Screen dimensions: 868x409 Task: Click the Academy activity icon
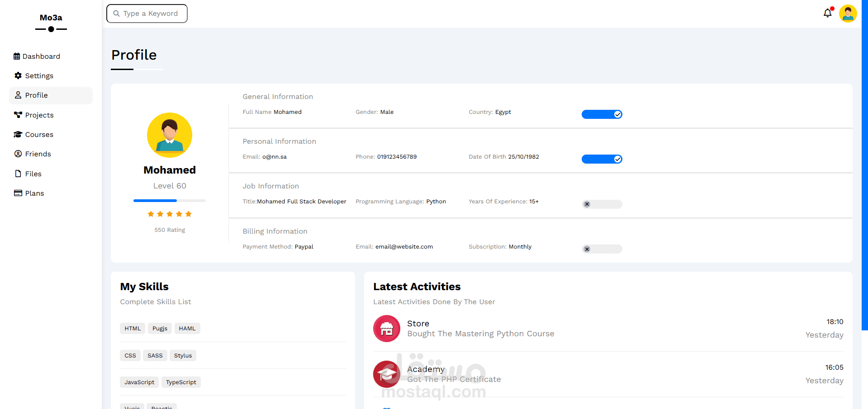(x=387, y=374)
